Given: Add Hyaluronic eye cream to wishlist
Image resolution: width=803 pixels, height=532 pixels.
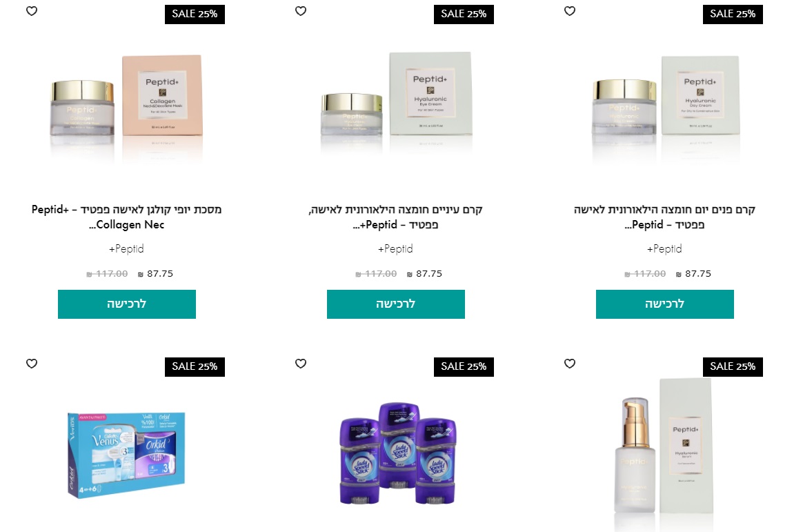Looking at the screenshot, I should [x=301, y=11].
